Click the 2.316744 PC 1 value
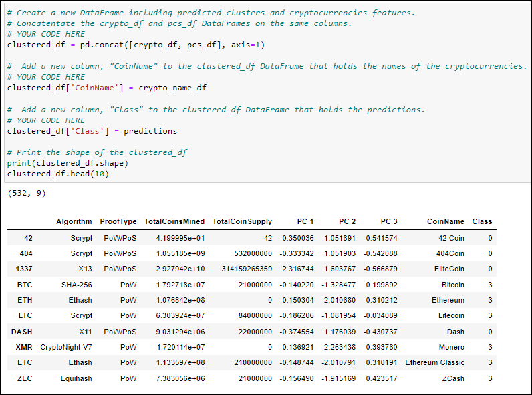Screen dimensions: 532x395 click(x=298, y=269)
